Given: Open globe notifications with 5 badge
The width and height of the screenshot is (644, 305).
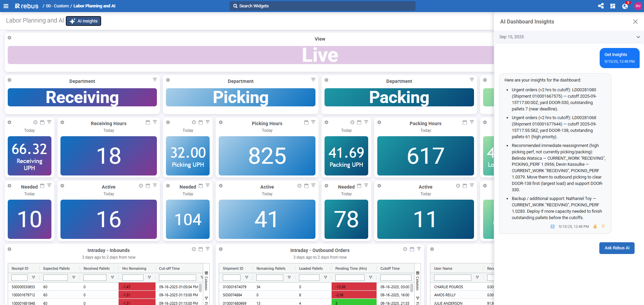Looking at the screenshot, I should pos(625,6).
